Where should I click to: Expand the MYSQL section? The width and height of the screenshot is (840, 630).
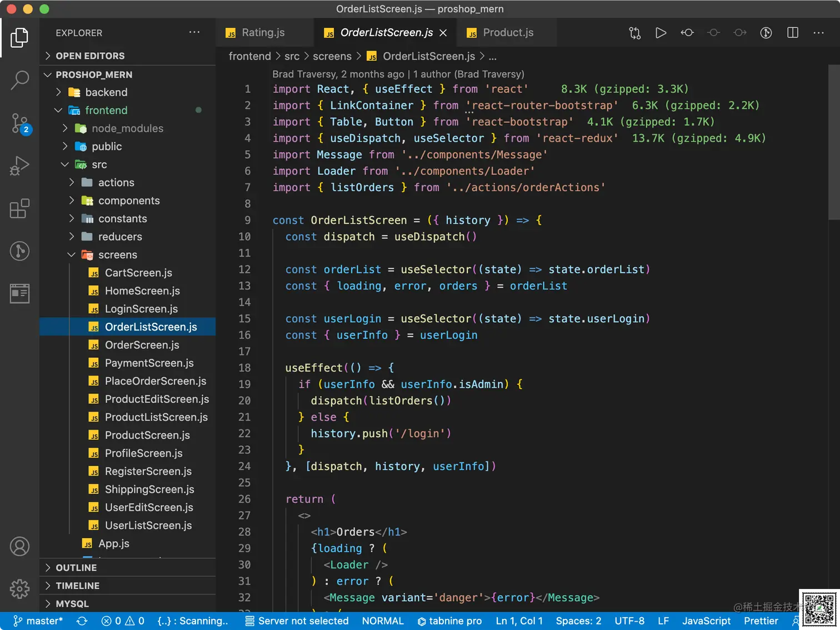click(x=128, y=604)
